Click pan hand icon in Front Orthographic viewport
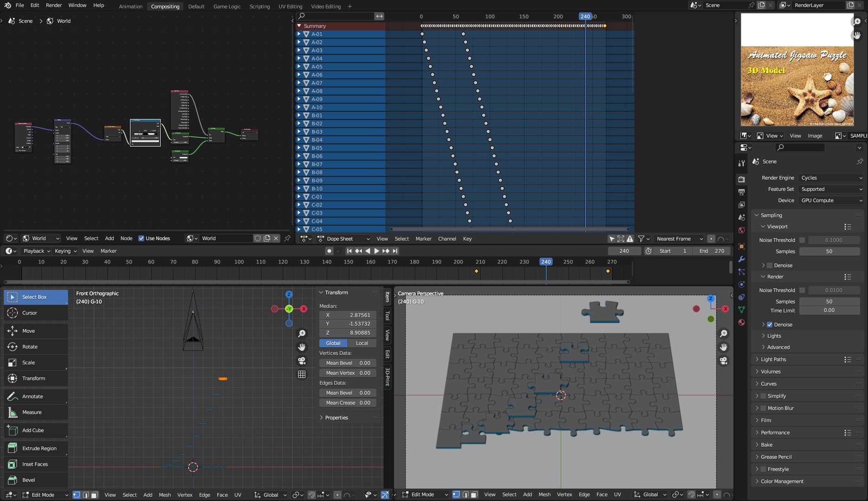The width and height of the screenshot is (868, 501). click(302, 347)
